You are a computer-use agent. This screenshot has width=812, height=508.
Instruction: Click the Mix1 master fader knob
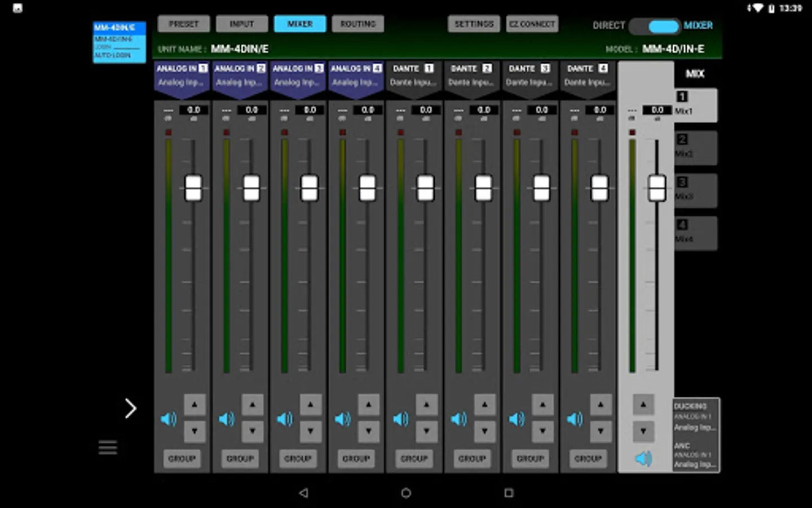657,188
